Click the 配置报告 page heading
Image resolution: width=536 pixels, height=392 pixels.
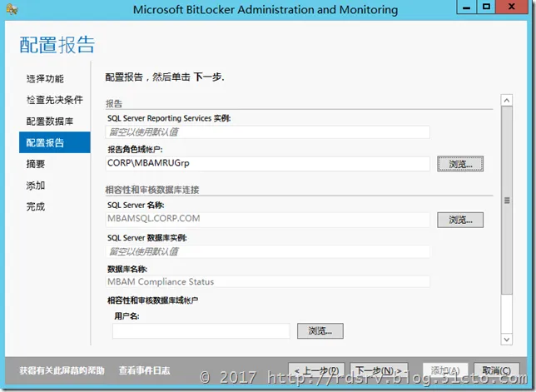click(x=57, y=45)
